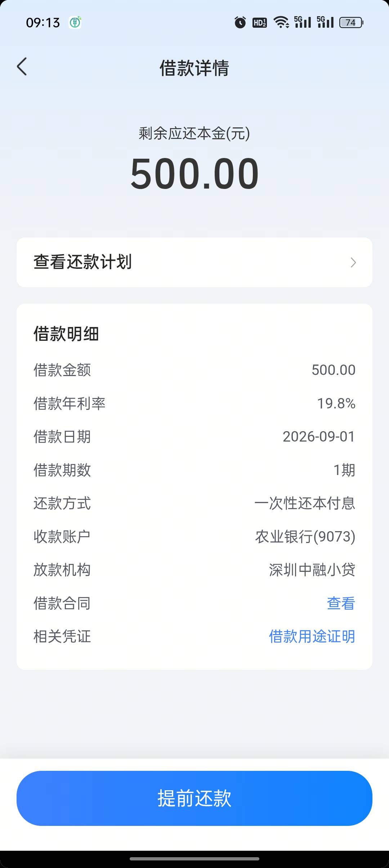Tap the alarm clock status icon
The image size is (389, 868).
(x=240, y=22)
